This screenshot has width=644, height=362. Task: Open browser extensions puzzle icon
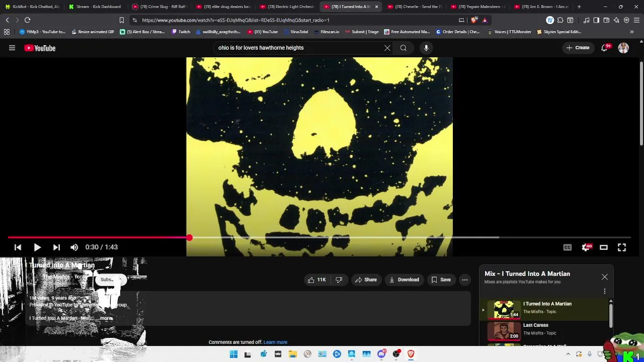point(560,20)
